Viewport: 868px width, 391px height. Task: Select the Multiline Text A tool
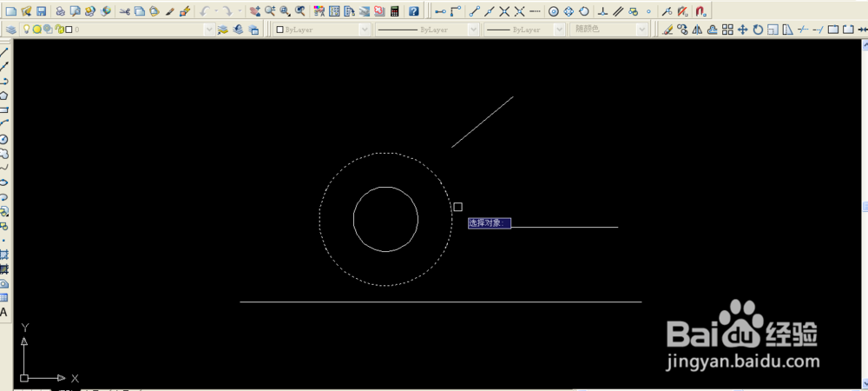3,312
